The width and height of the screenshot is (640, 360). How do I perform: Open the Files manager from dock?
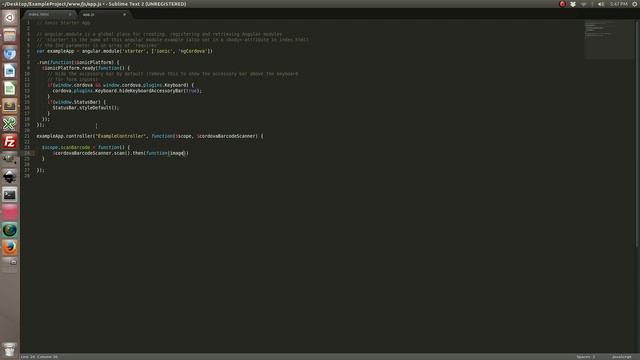tap(9, 35)
